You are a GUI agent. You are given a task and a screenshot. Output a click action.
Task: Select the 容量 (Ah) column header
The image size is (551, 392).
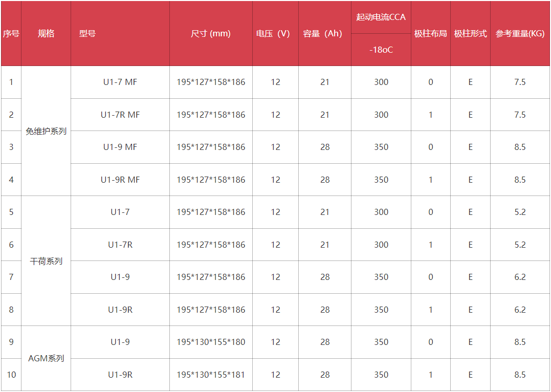(x=325, y=33)
